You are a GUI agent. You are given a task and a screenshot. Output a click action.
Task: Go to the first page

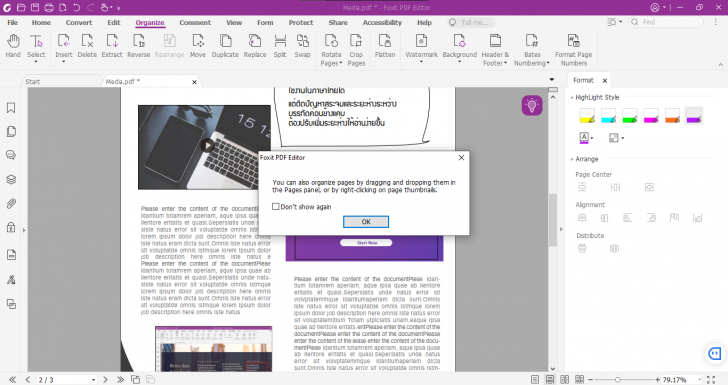tap(13, 379)
